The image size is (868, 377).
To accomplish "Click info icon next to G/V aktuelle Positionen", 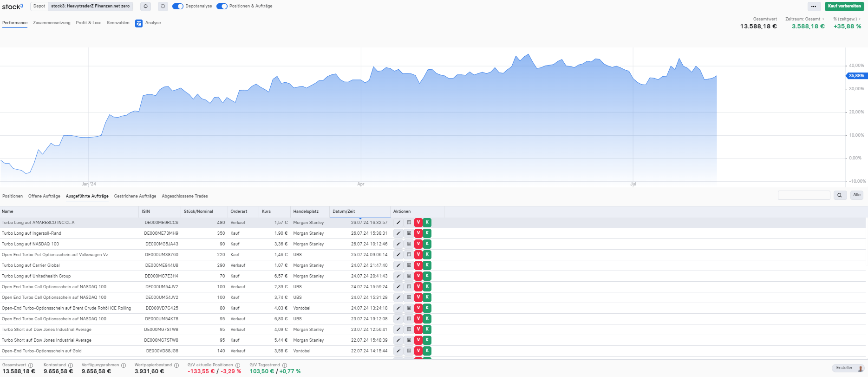I will click(x=238, y=365).
